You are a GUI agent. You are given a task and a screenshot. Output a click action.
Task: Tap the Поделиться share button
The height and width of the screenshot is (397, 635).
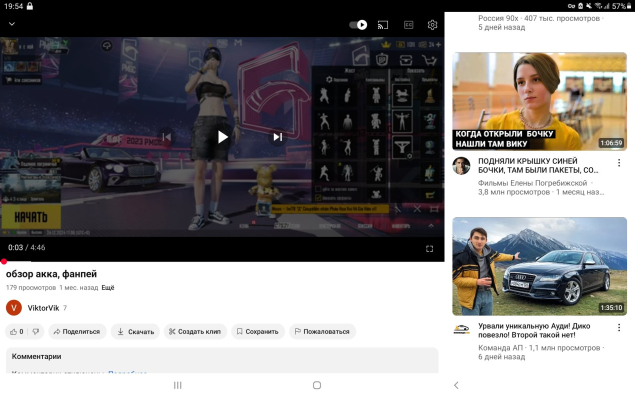[77, 331]
